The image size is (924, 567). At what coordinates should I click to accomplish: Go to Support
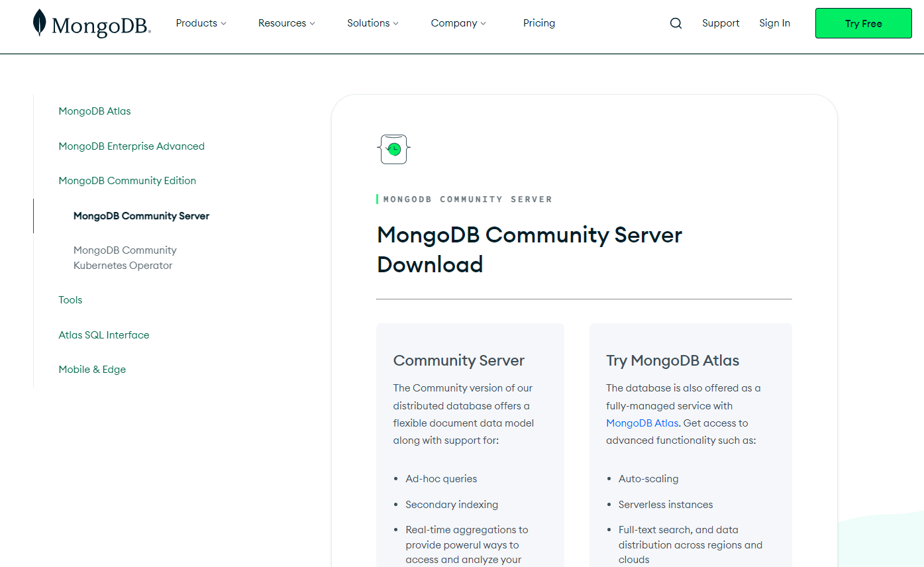coord(721,23)
